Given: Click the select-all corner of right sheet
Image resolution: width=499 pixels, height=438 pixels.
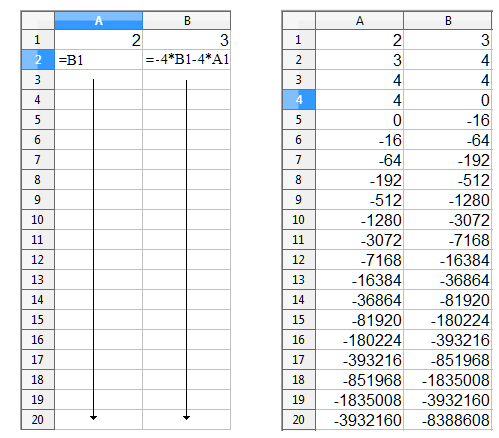Looking at the screenshot, I should 299,21.
